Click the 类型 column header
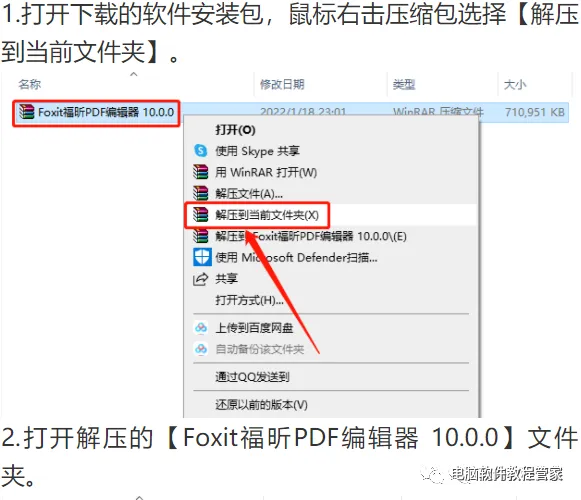 pyautogui.click(x=404, y=85)
